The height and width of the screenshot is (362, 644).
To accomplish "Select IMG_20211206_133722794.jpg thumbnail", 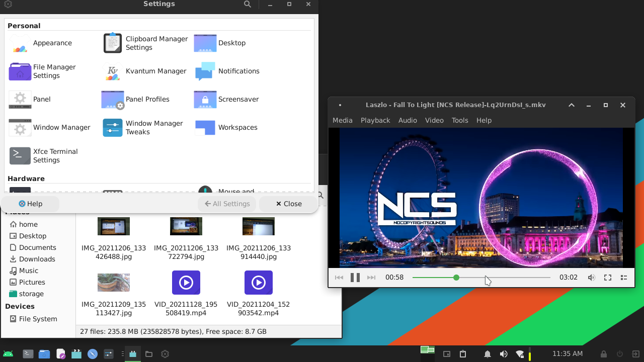I will pos(186,226).
